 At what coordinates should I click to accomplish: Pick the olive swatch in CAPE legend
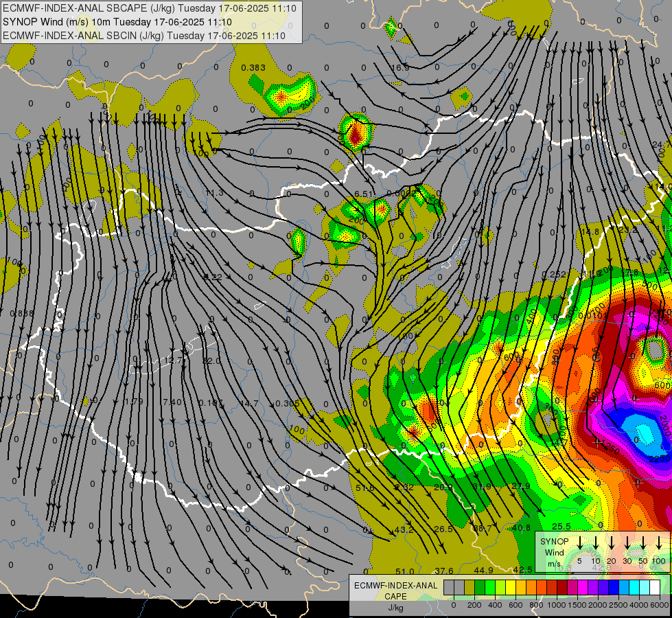point(470,587)
